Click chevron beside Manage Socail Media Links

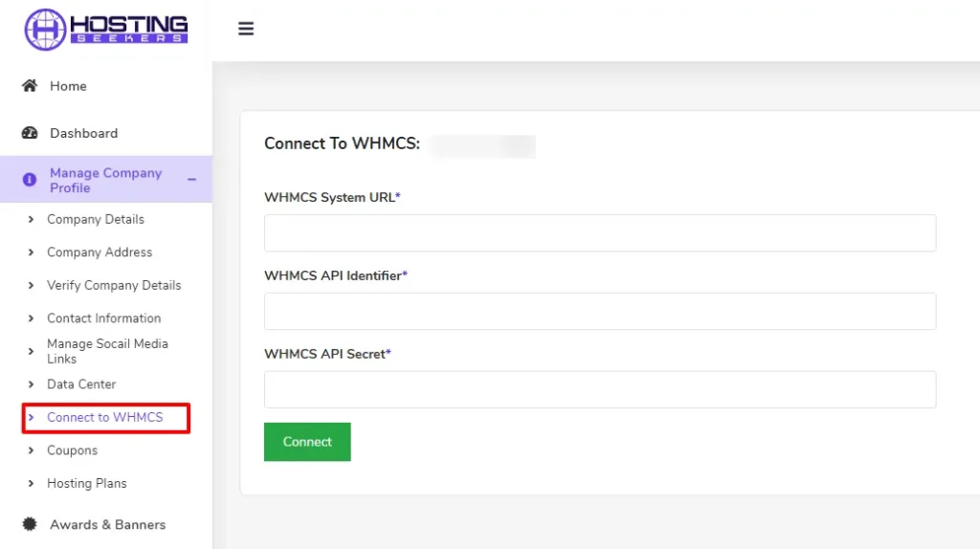(x=31, y=352)
